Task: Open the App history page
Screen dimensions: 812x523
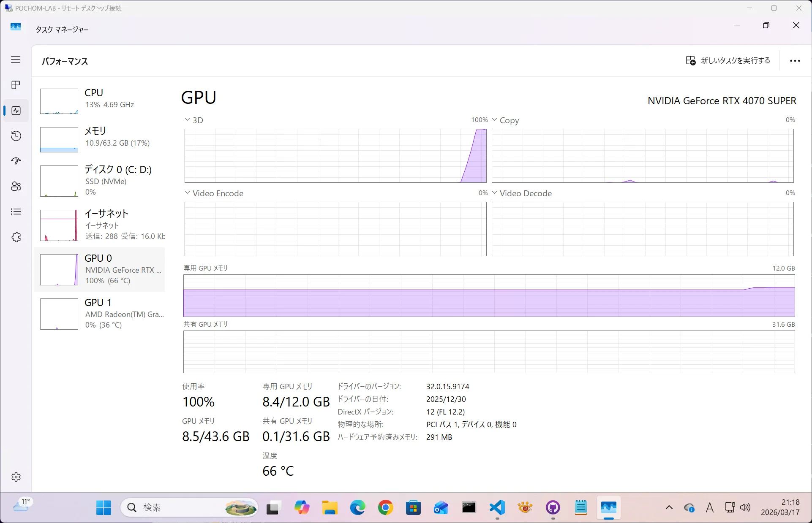Action: click(x=16, y=135)
